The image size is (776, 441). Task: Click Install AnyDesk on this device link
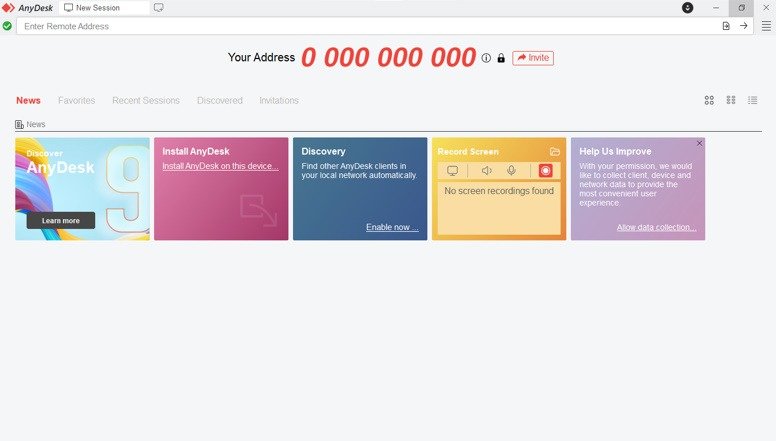[x=220, y=166]
